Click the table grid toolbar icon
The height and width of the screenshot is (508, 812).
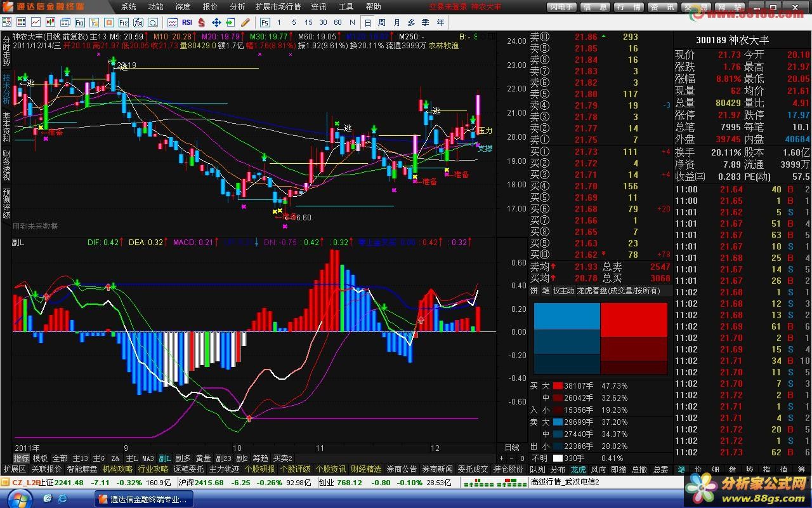coord(22,22)
